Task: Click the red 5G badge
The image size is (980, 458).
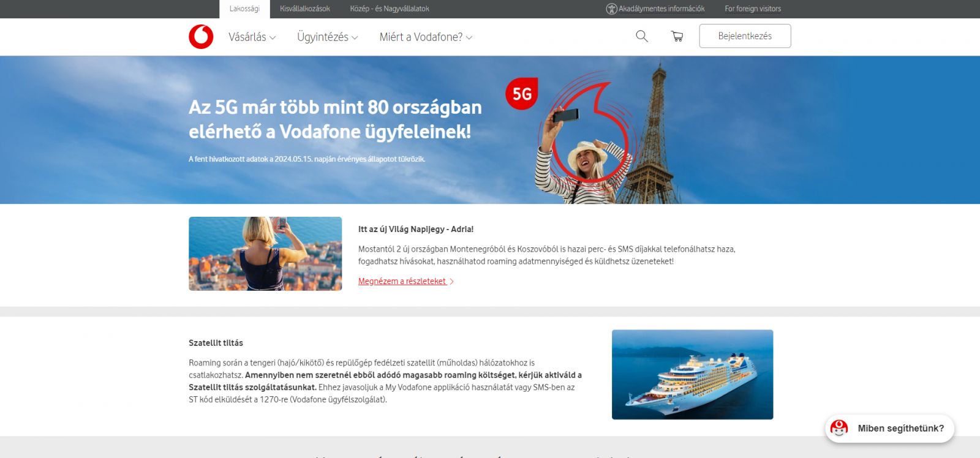Action: tap(521, 94)
